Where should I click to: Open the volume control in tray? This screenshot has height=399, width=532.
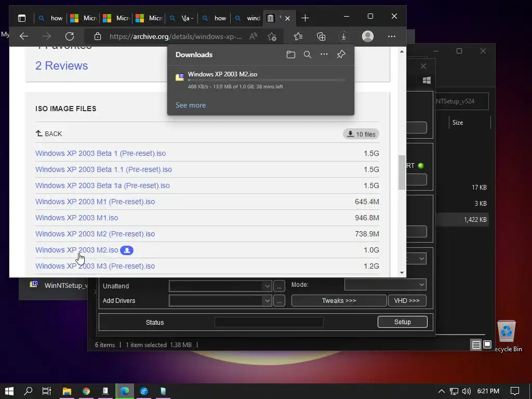click(467, 391)
